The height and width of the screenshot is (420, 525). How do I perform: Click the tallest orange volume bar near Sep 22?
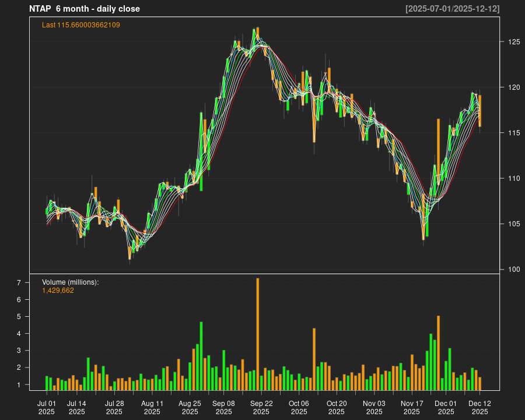257,334
